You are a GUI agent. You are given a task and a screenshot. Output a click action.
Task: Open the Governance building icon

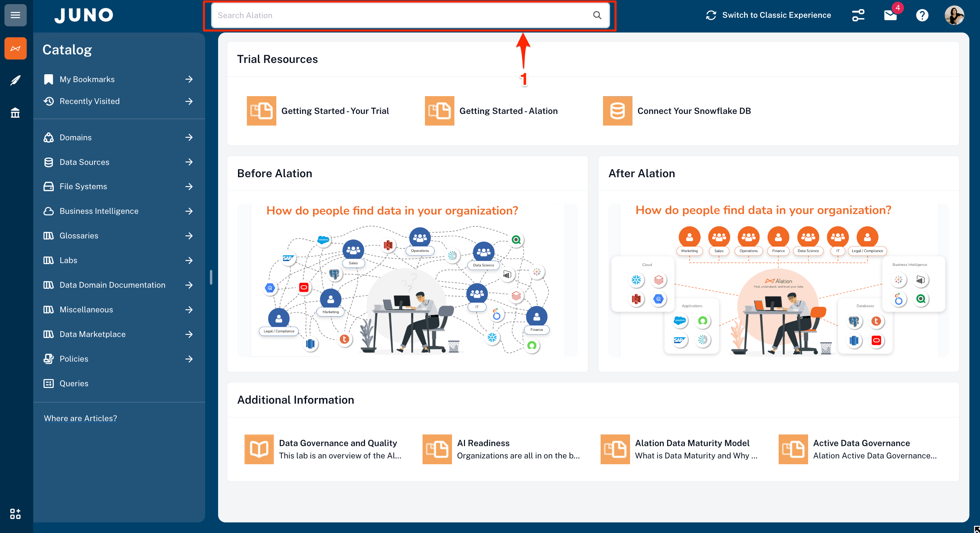pyautogui.click(x=15, y=113)
